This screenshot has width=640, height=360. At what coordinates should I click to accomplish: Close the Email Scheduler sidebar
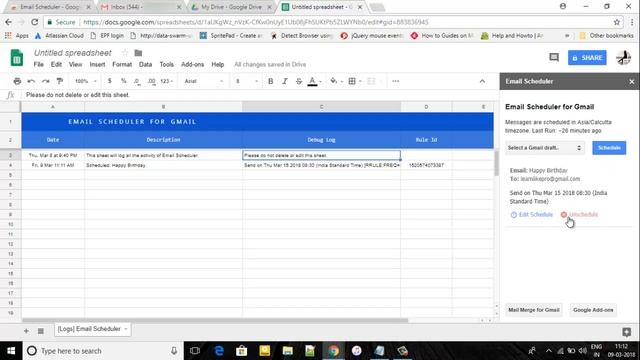tap(631, 82)
